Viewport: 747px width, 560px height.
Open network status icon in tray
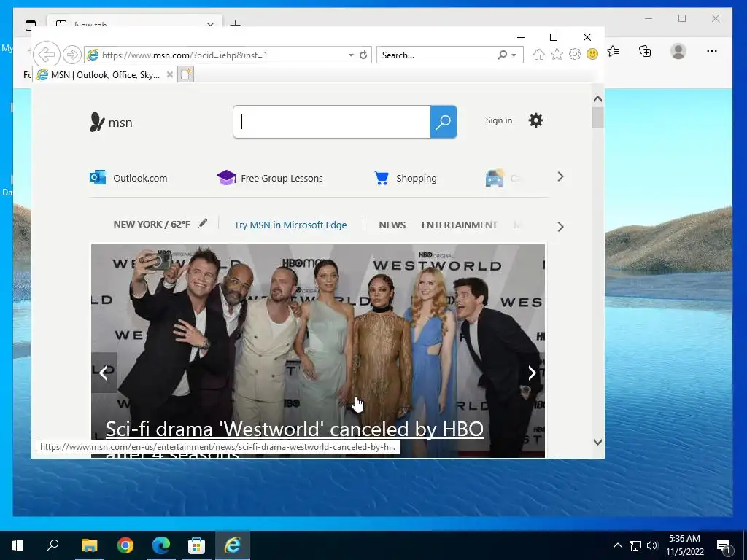[635, 545]
